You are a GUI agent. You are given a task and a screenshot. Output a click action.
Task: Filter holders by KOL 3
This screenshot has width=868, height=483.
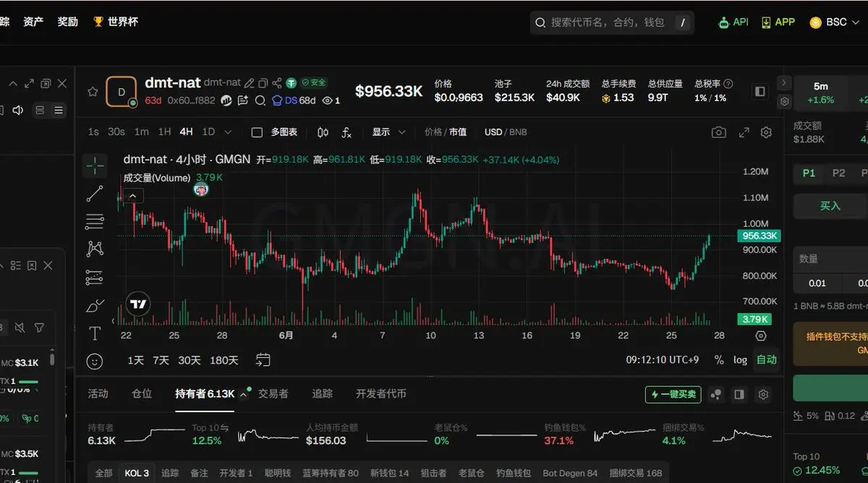tap(135, 473)
